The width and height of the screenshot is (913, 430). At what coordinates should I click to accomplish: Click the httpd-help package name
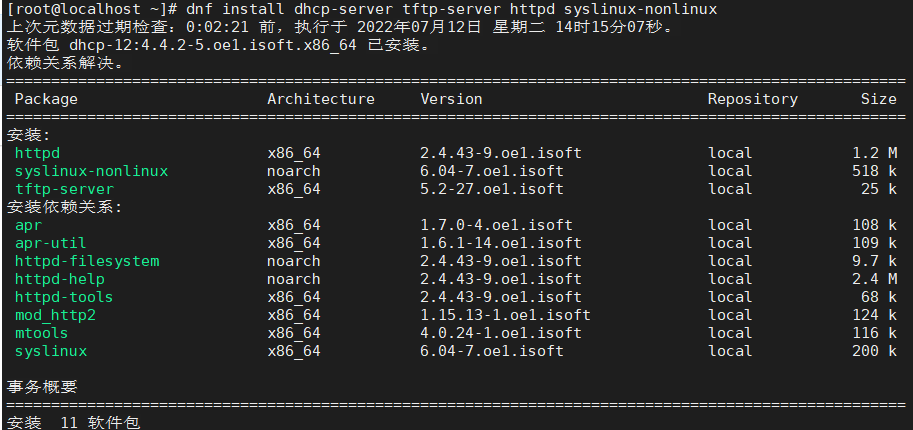pos(59,279)
